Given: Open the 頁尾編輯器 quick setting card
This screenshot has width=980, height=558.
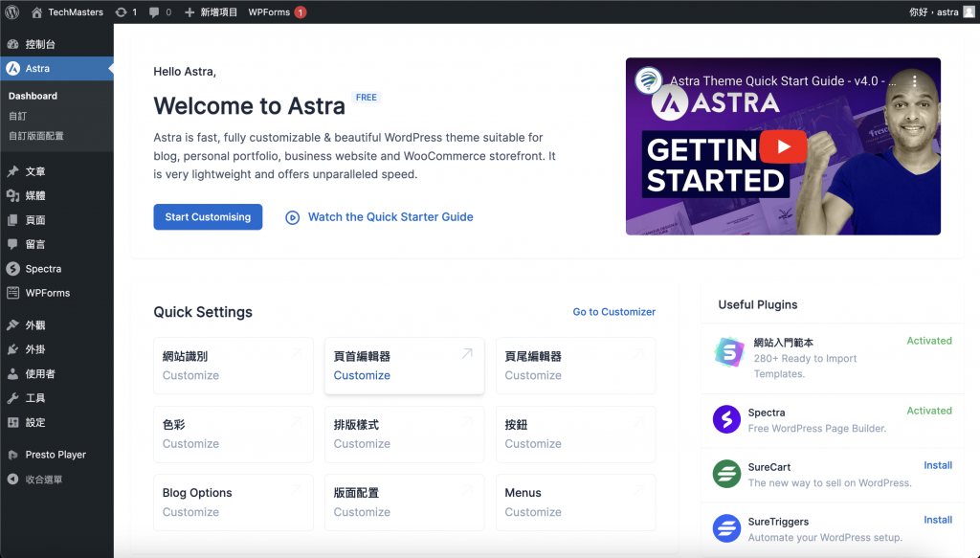Looking at the screenshot, I should pyautogui.click(x=575, y=366).
